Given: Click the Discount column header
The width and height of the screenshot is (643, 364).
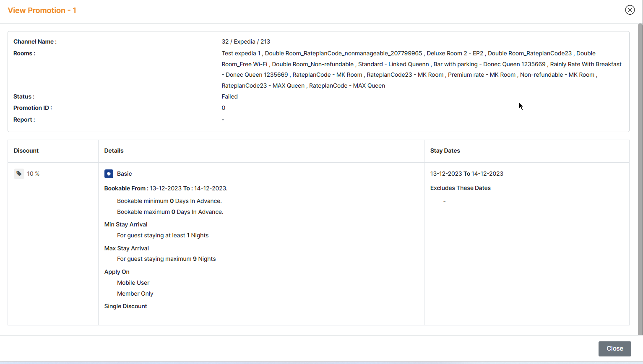Looking at the screenshot, I should coord(26,151).
